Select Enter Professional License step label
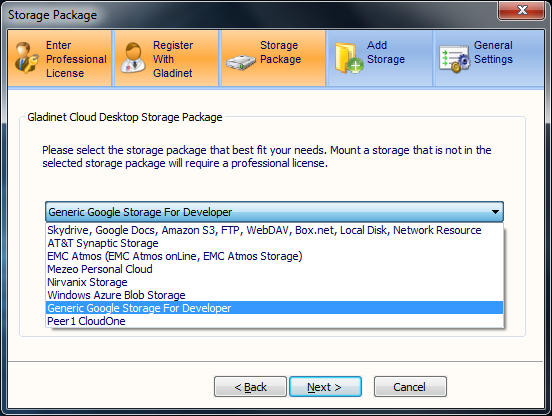Screen dimensions: 552x416 pos(76,59)
